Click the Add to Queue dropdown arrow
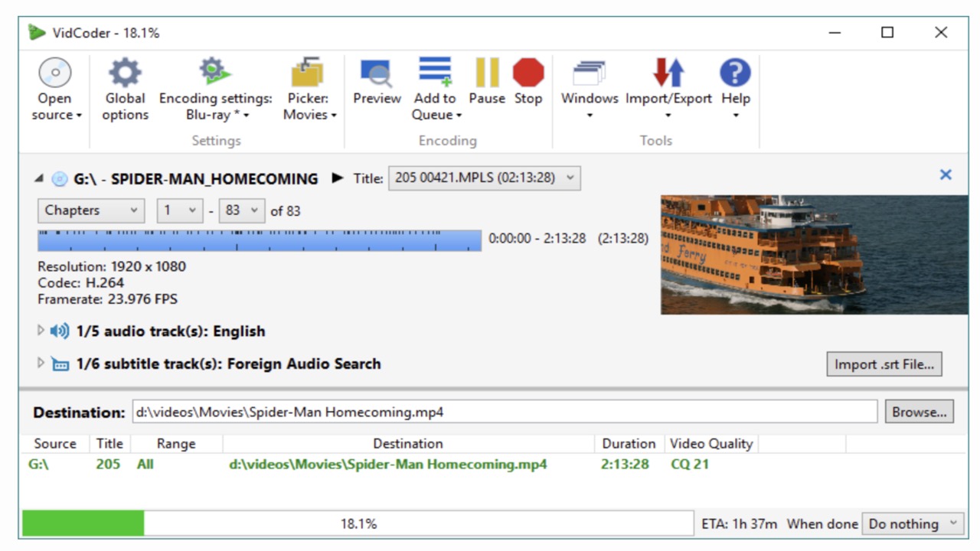The height and width of the screenshot is (551, 980). pyautogui.click(x=459, y=116)
